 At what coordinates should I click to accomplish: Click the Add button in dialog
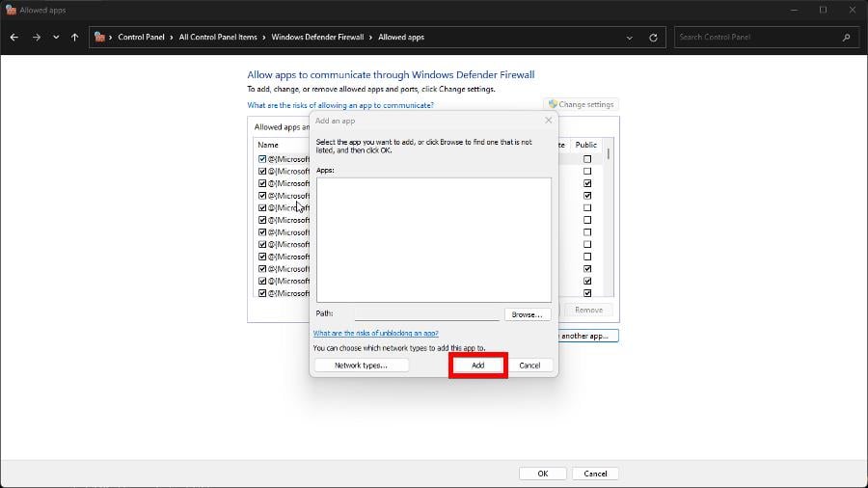point(477,366)
